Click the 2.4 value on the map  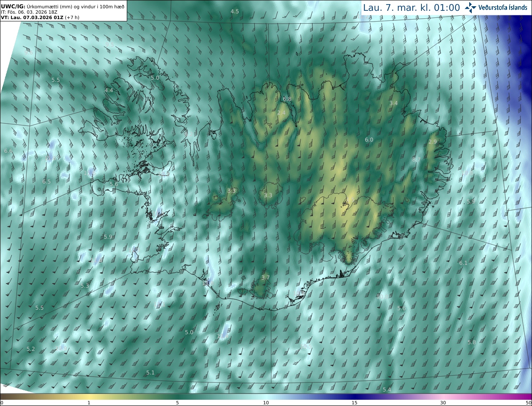pos(281,113)
